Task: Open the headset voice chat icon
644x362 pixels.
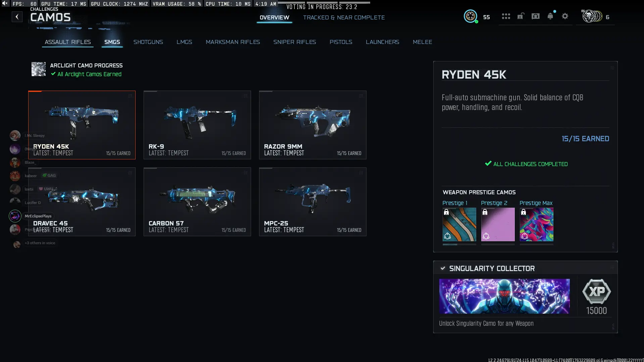Action: pyautogui.click(x=536, y=16)
